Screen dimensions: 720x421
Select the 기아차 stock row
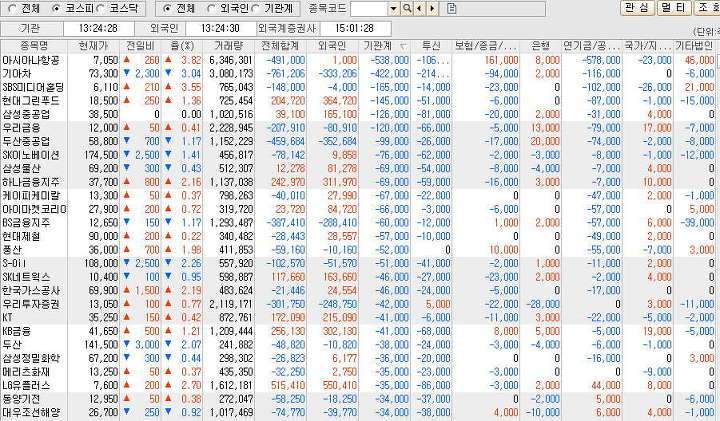tap(357, 73)
